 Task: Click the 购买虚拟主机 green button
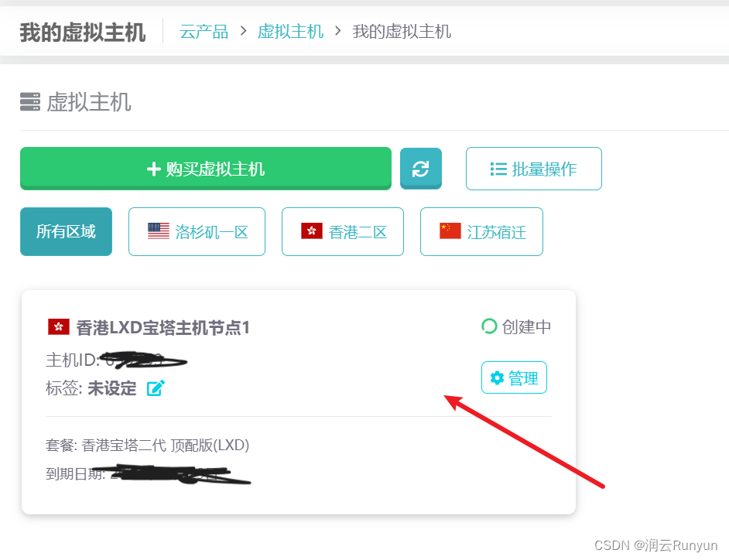[x=206, y=169]
